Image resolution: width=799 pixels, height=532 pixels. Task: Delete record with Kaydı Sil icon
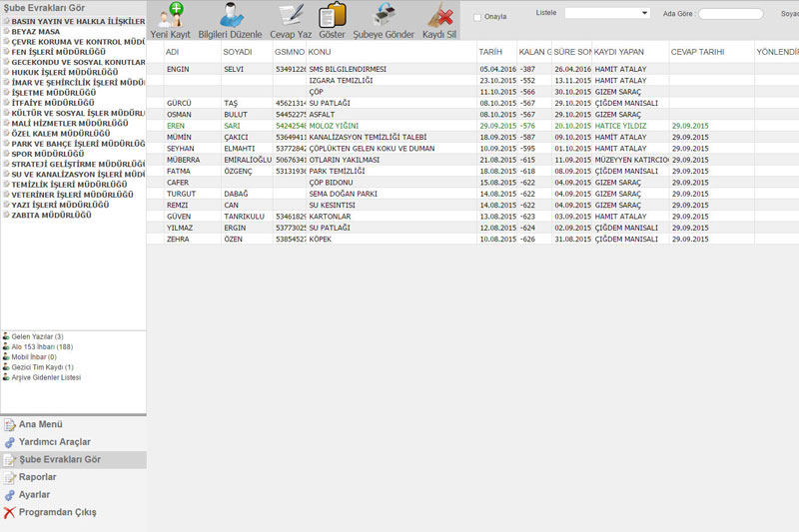pos(439,15)
